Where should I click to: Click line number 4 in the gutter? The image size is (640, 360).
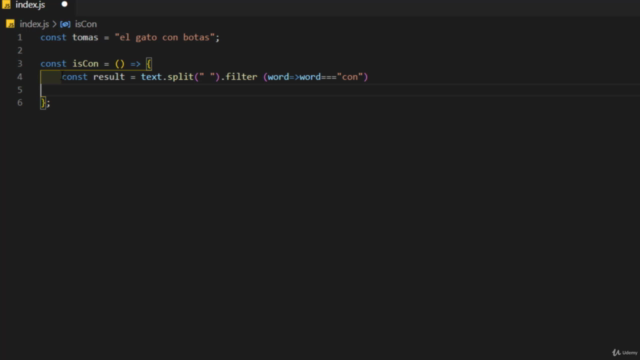pos(20,77)
